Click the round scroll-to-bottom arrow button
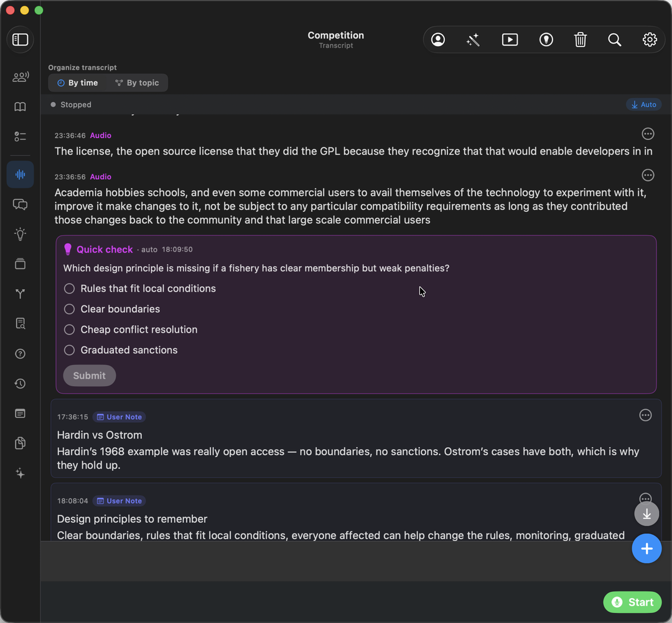The width and height of the screenshot is (672, 623). coord(646,514)
